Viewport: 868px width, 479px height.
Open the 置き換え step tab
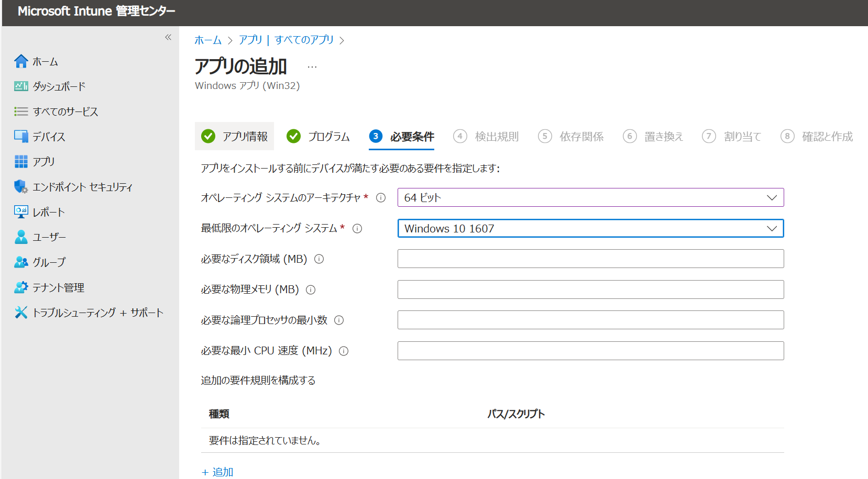(653, 137)
